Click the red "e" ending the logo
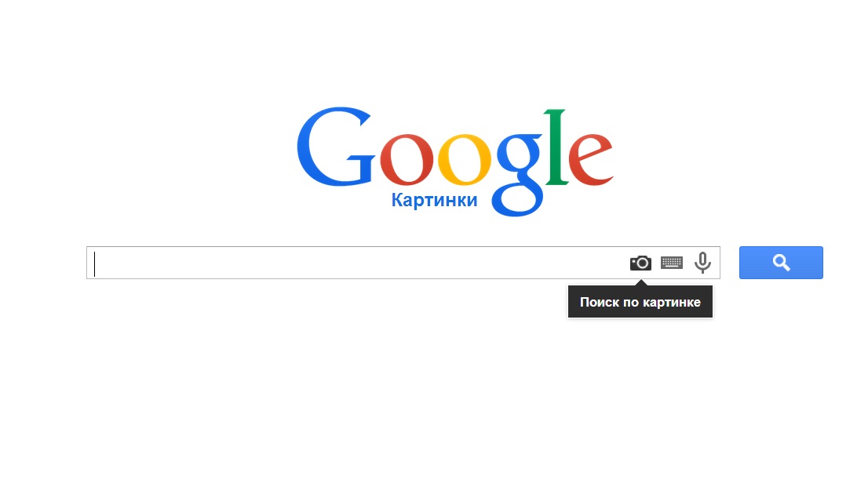The image size is (868, 494). tap(591, 159)
